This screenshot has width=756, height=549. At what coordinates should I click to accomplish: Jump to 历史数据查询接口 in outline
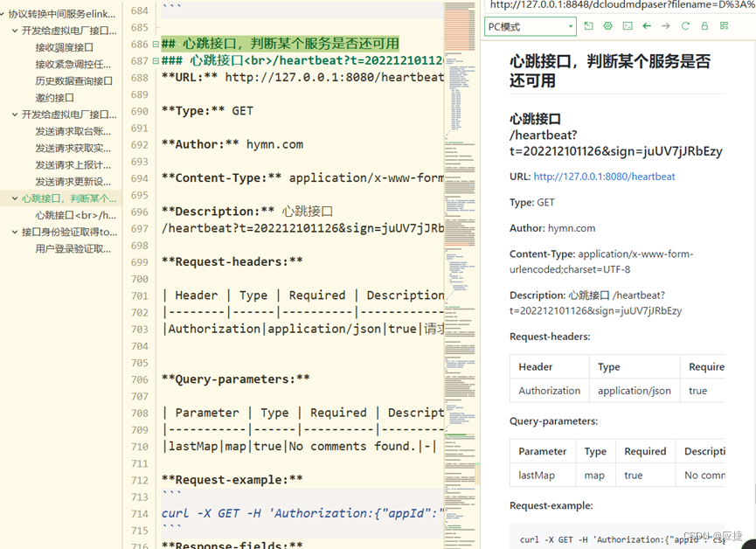click(x=73, y=81)
